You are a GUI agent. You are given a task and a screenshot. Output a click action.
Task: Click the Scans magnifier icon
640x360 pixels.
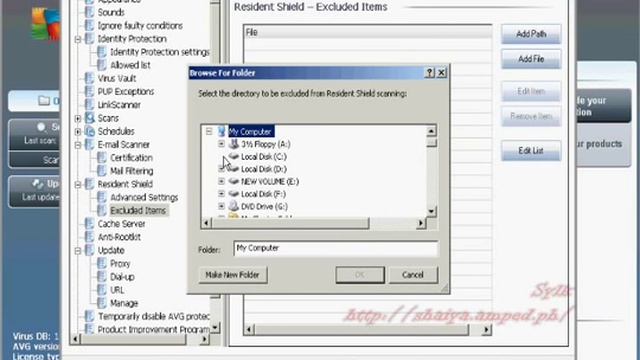pos(89,118)
